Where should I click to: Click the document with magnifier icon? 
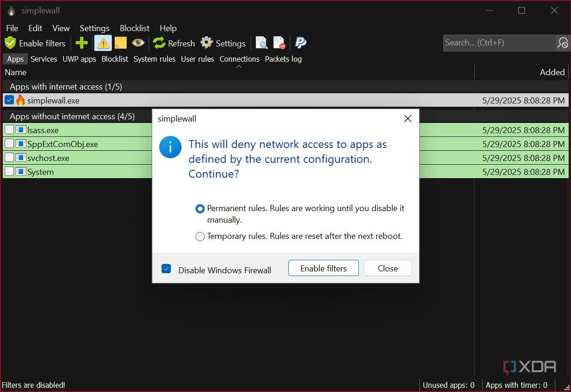[262, 43]
